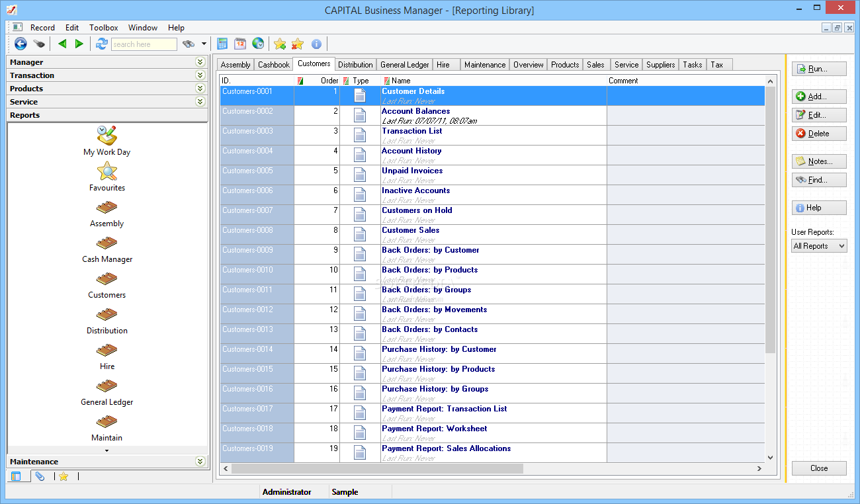Expand the Manager panel chevron
Viewport: 860px width, 504px height.
pyautogui.click(x=200, y=62)
